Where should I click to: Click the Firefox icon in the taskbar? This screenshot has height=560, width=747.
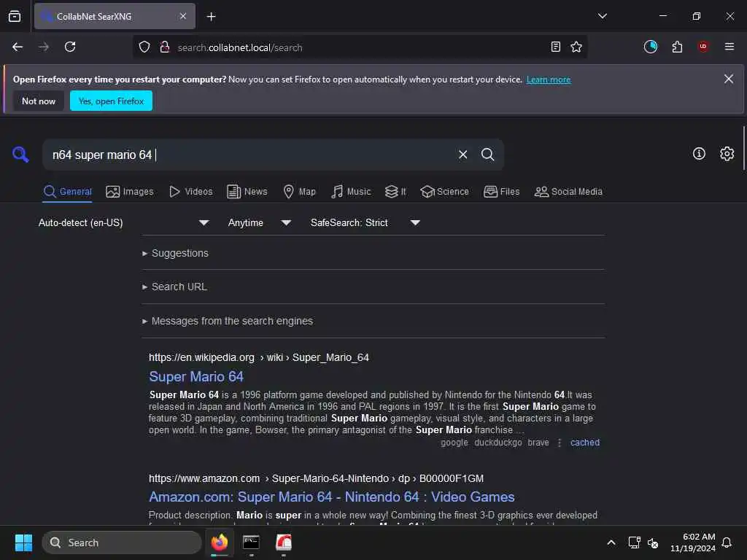[220, 542]
